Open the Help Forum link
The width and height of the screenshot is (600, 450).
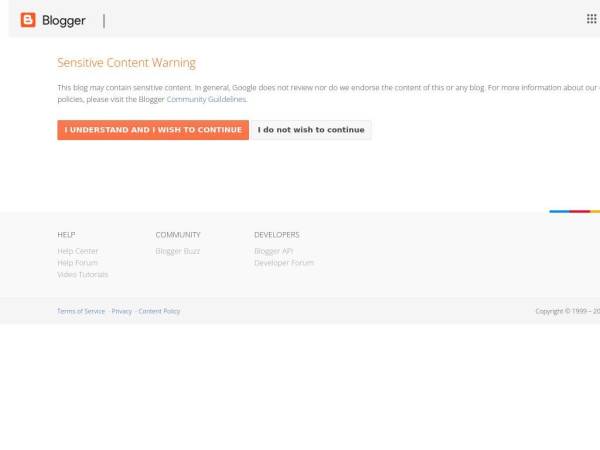(77, 263)
